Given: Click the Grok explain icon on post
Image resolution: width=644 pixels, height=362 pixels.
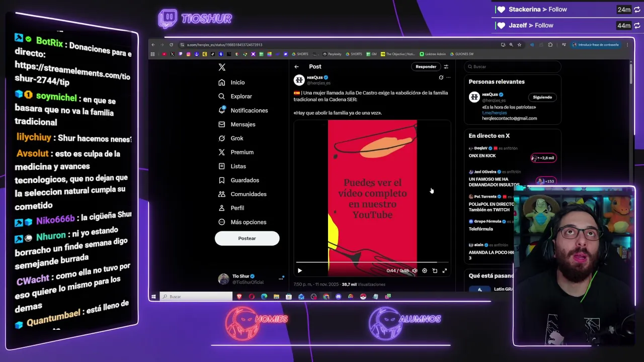Looking at the screenshot, I should 441,77.
